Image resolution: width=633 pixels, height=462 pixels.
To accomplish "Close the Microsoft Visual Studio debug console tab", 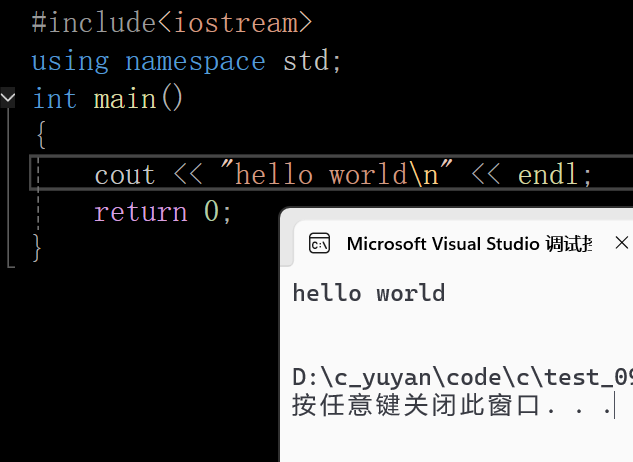I will 621,243.
